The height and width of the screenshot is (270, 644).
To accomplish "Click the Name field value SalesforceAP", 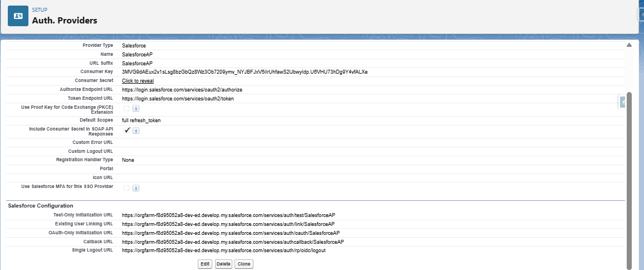I will [x=137, y=54].
